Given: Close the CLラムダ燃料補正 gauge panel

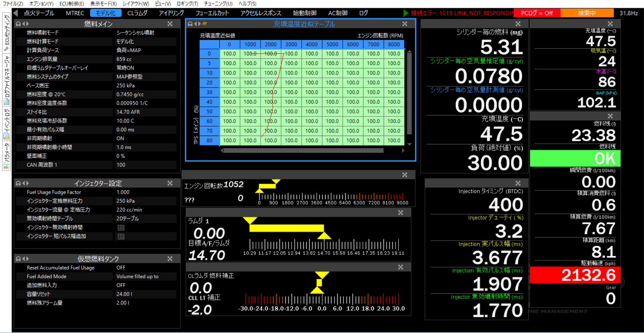Looking at the screenshot, I should (x=400, y=267).
